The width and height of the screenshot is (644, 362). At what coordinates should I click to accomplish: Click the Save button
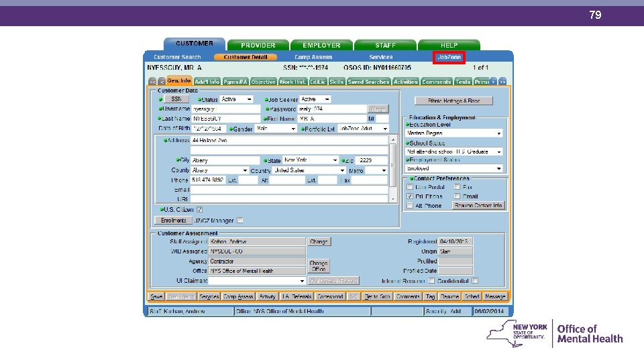tap(156, 296)
